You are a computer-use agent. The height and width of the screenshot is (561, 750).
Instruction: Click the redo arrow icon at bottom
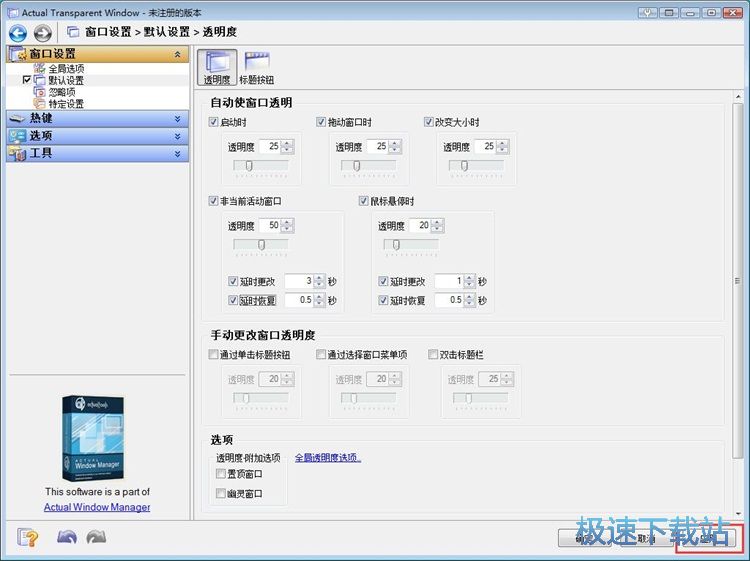[97, 537]
